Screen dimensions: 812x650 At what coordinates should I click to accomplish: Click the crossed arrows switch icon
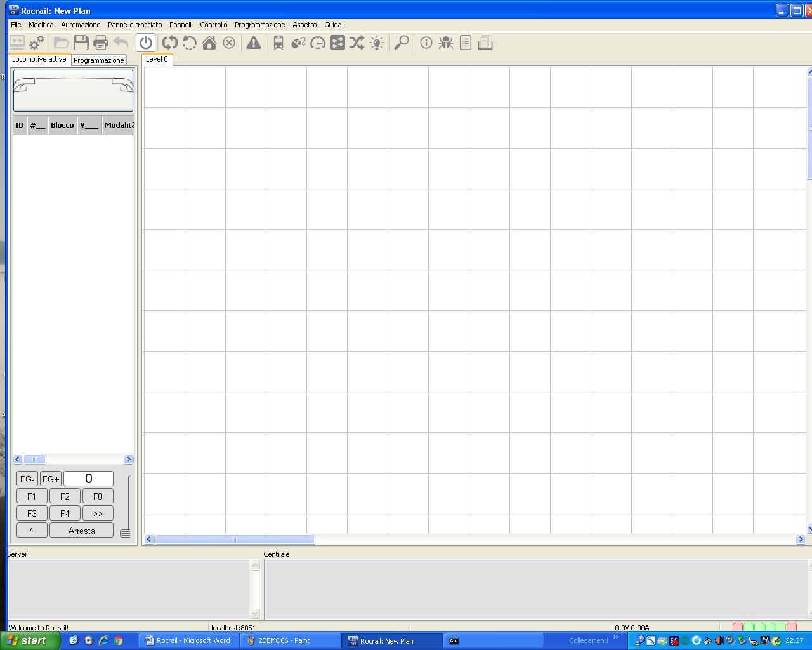pos(357,43)
